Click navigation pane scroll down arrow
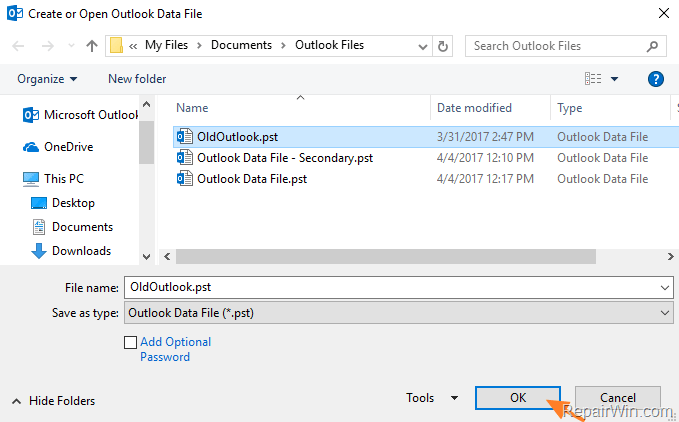The height and width of the screenshot is (422, 679). pos(146,257)
